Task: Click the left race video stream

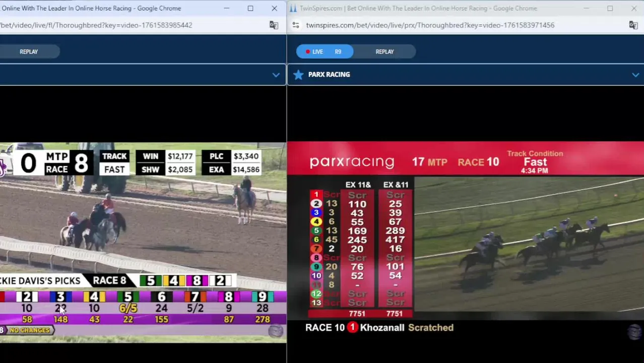Action: [x=143, y=243]
